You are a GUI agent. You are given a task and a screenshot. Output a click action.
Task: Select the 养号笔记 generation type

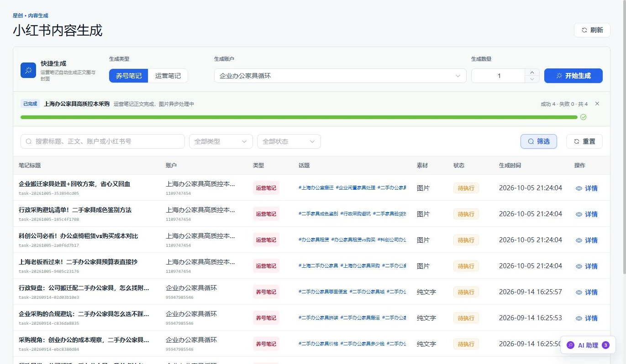coord(129,76)
